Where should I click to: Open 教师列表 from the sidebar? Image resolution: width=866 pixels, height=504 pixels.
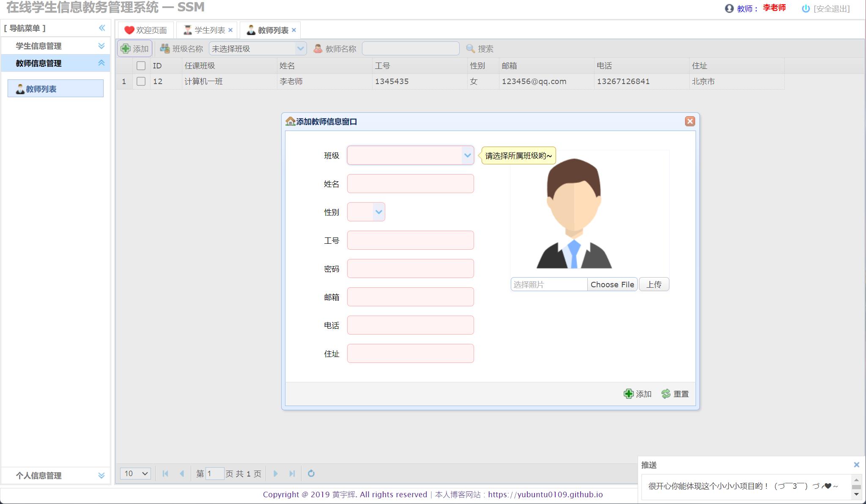pyautogui.click(x=42, y=89)
